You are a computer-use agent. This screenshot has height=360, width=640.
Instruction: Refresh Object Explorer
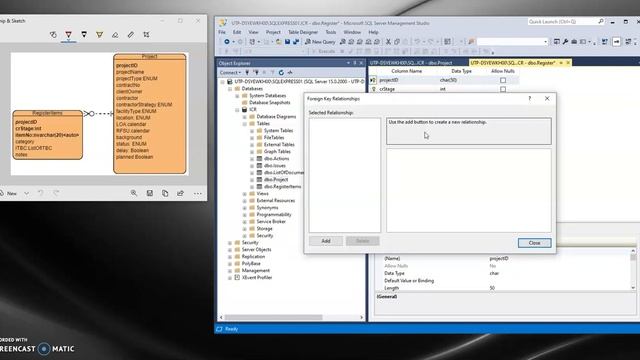click(x=281, y=73)
